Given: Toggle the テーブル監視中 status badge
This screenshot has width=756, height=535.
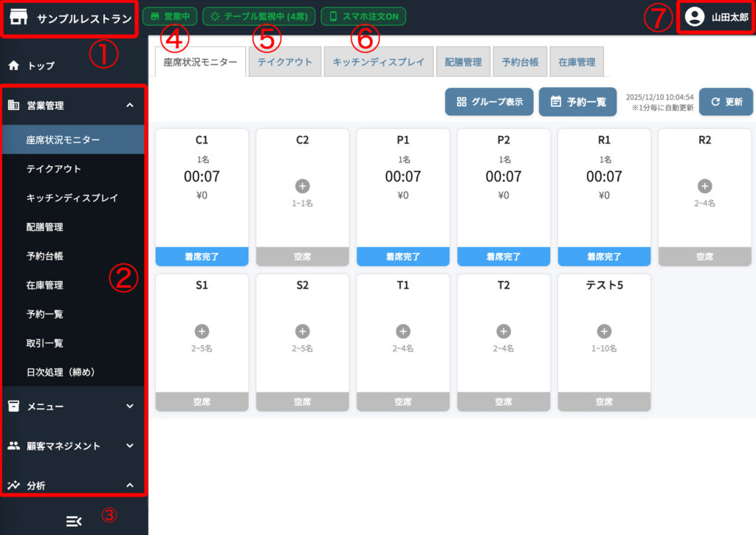Looking at the screenshot, I should click(259, 16).
